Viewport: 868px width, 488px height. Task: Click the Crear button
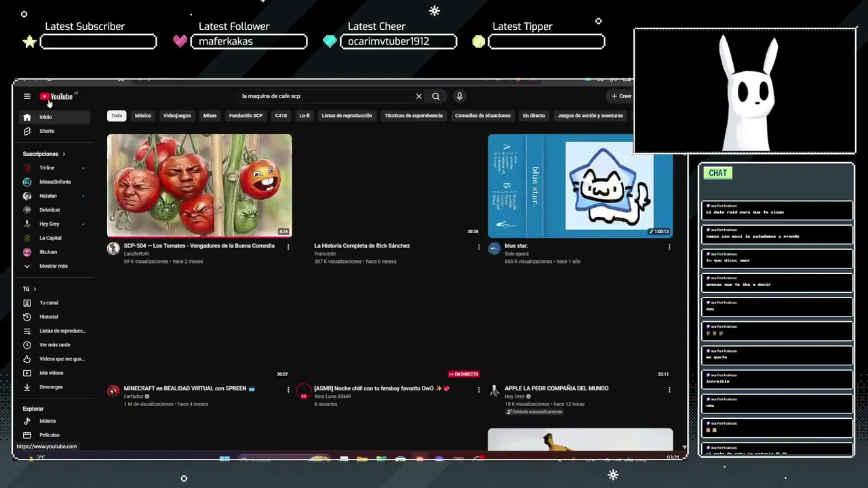click(621, 96)
